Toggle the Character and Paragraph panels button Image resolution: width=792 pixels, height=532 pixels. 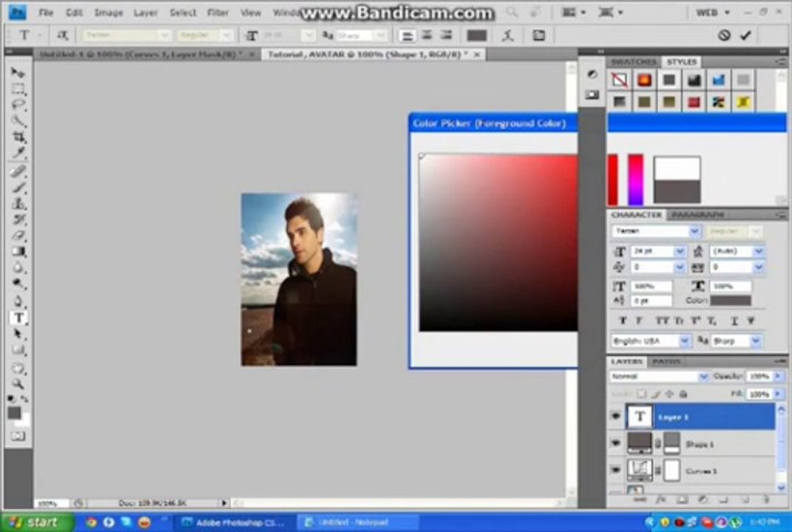(539, 35)
